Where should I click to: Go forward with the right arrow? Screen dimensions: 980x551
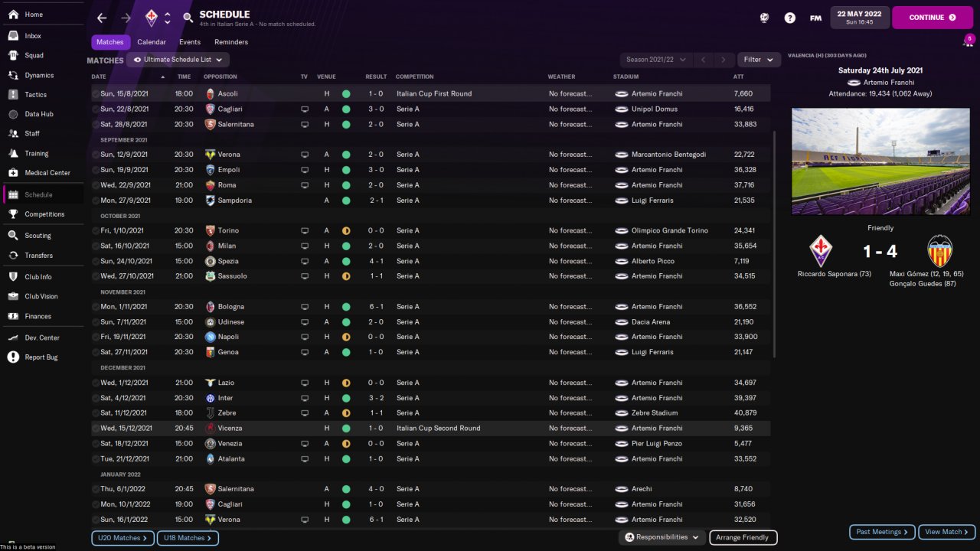point(126,18)
